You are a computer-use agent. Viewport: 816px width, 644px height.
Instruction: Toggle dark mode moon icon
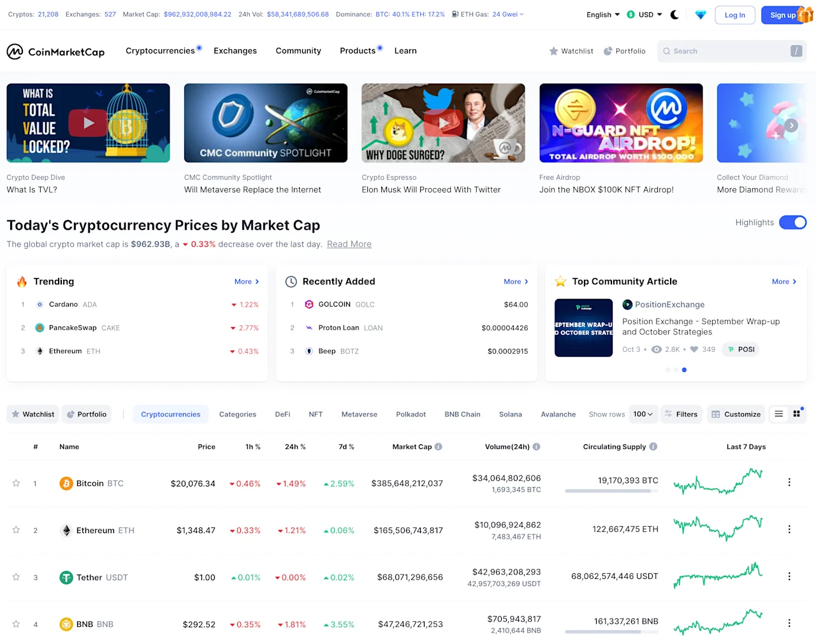coord(674,15)
